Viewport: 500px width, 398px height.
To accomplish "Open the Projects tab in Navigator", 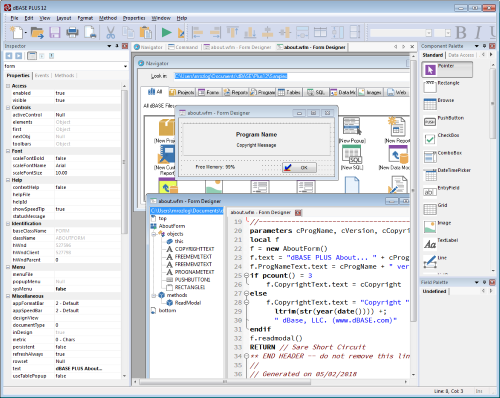I will click(x=182, y=92).
